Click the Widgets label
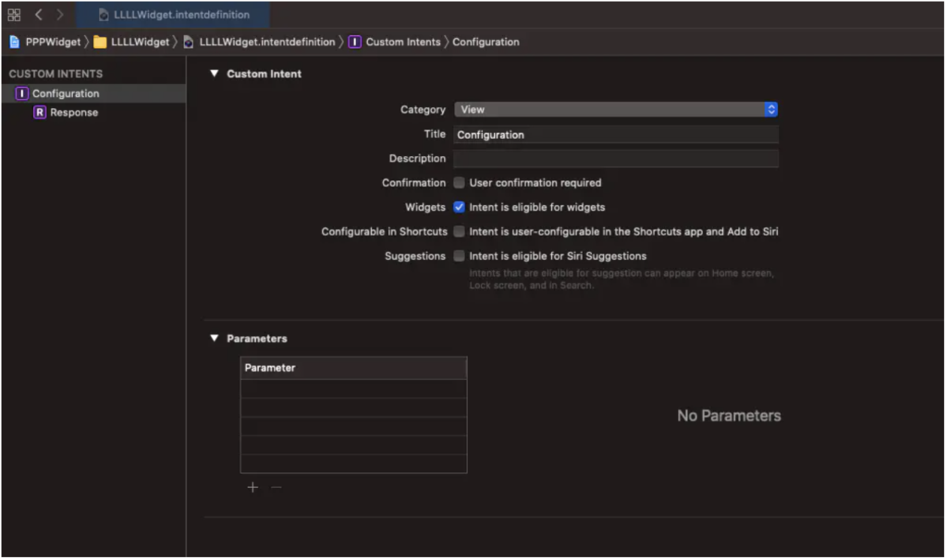The width and height of the screenshot is (947, 560). [425, 208]
